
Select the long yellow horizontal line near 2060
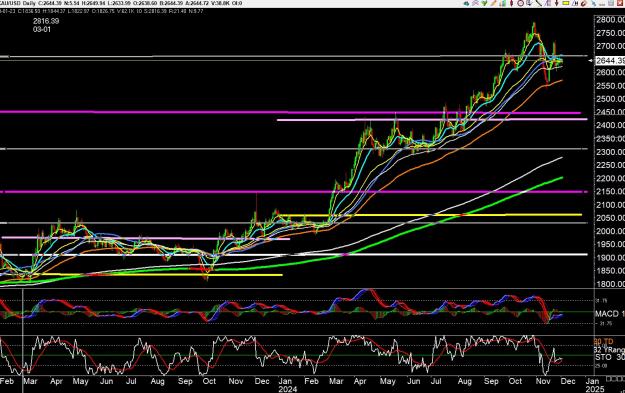pos(430,215)
